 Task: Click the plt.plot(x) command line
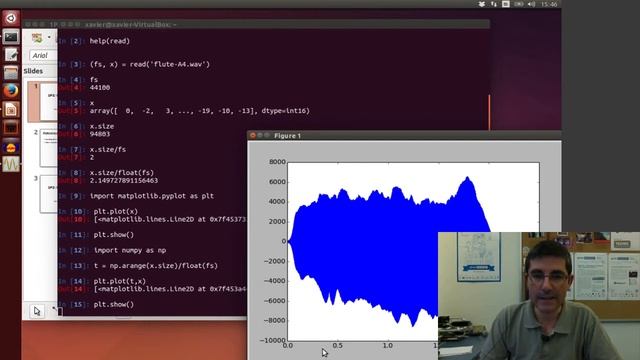coord(116,211)
